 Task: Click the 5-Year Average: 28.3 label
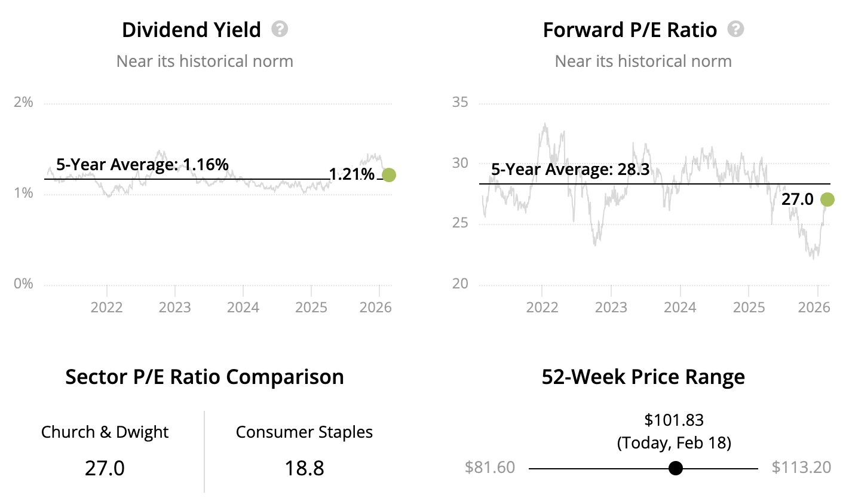[570, 170]
